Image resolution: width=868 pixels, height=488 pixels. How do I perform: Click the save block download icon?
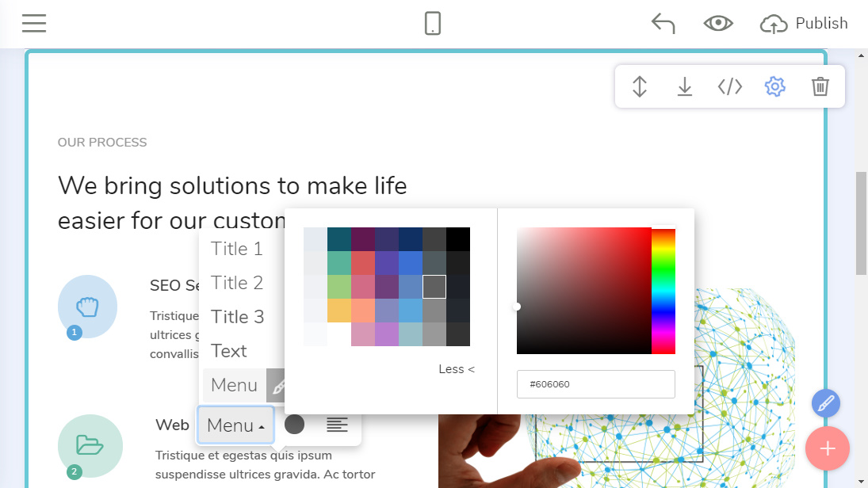pos(685,86)
